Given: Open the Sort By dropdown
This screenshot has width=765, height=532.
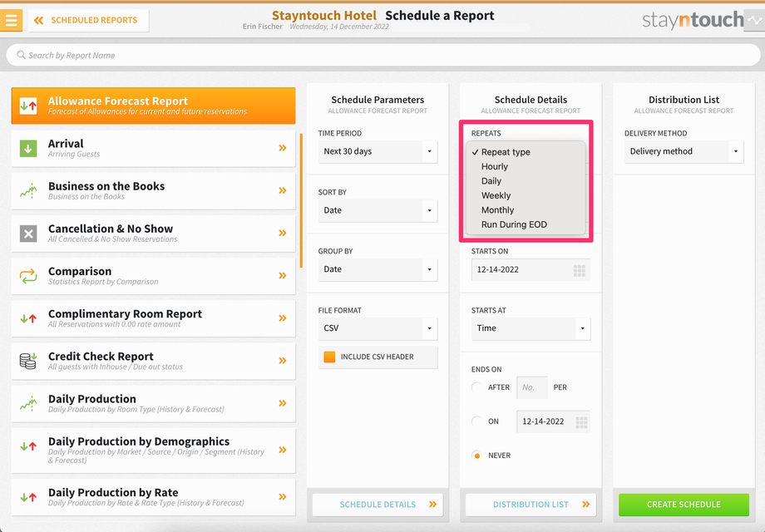Looking at the screenshot, I should 378,210.
